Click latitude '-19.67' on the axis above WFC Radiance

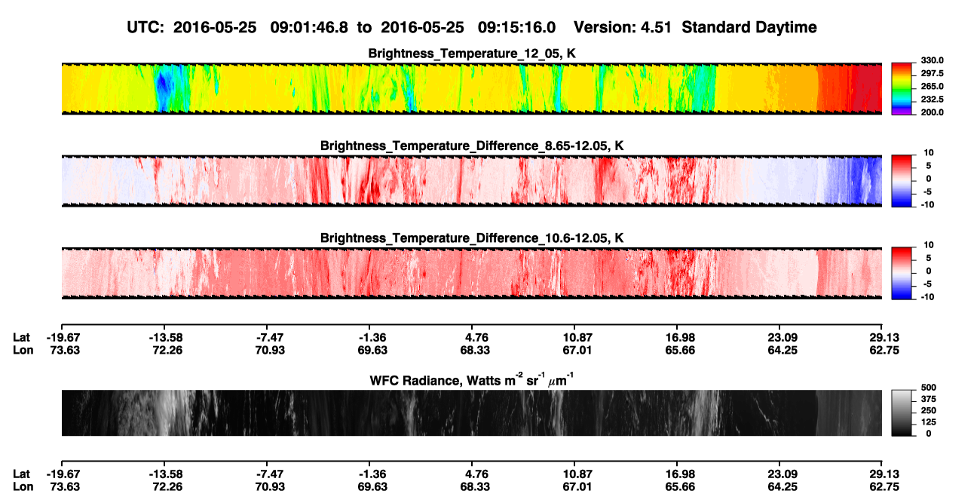click(63, 338)
